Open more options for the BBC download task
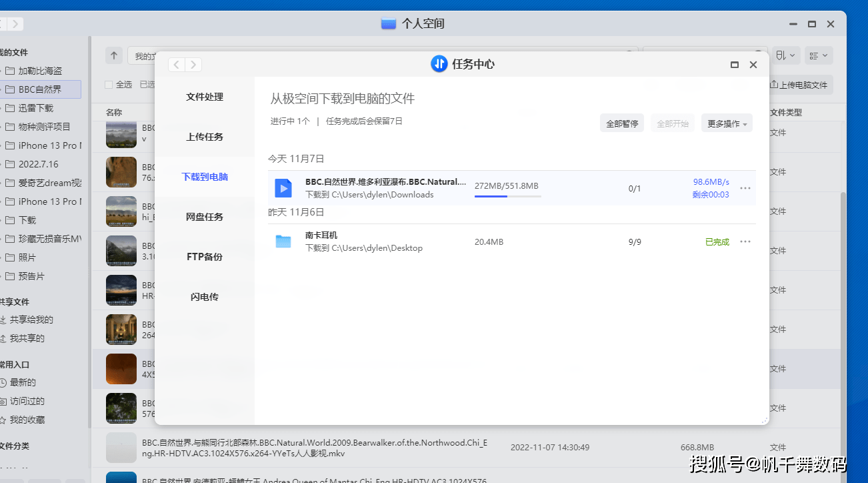The image size is (868, 483). [745, 188]
